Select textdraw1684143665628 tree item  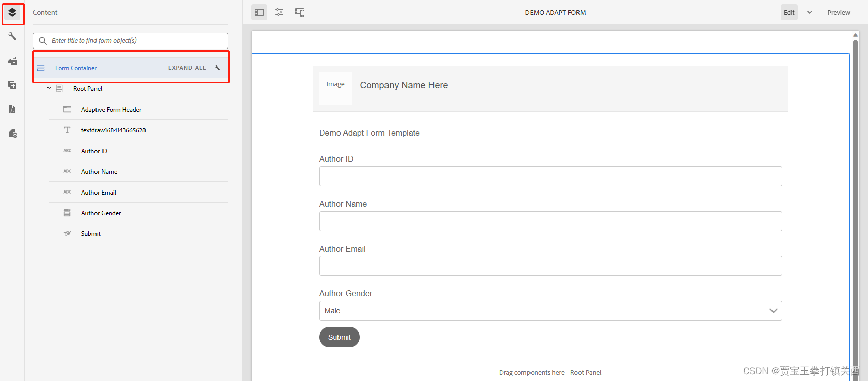tap(113, 130)
